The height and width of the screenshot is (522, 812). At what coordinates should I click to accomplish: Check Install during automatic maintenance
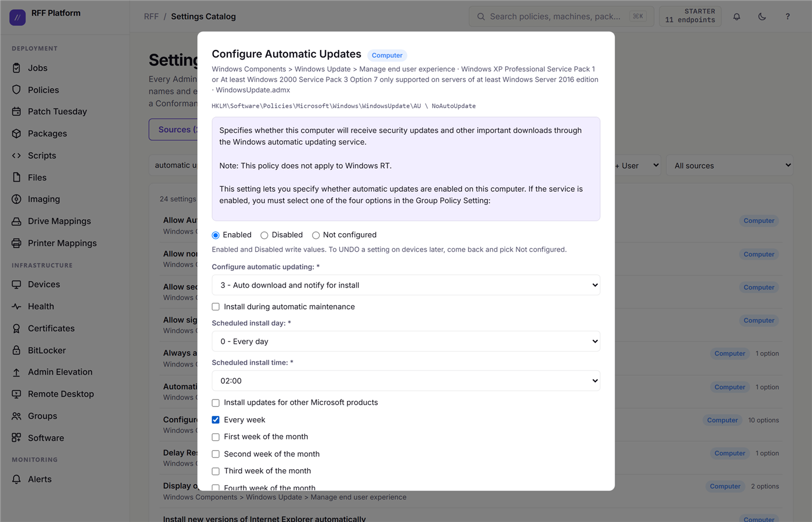[216, 307]
